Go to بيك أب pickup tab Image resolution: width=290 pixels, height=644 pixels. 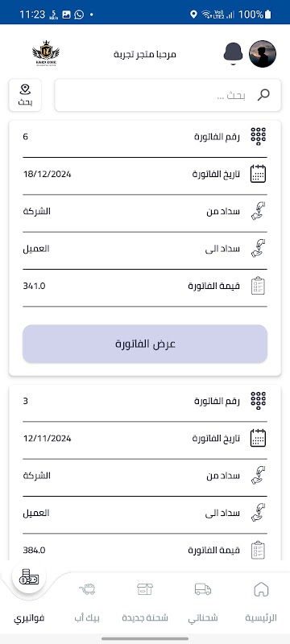[x=87, y=601]
